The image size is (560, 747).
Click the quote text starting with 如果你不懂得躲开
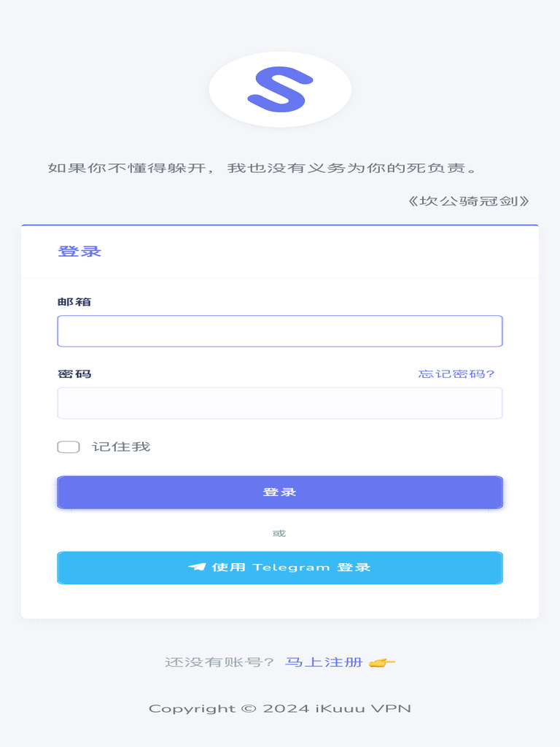pos(262,168)
